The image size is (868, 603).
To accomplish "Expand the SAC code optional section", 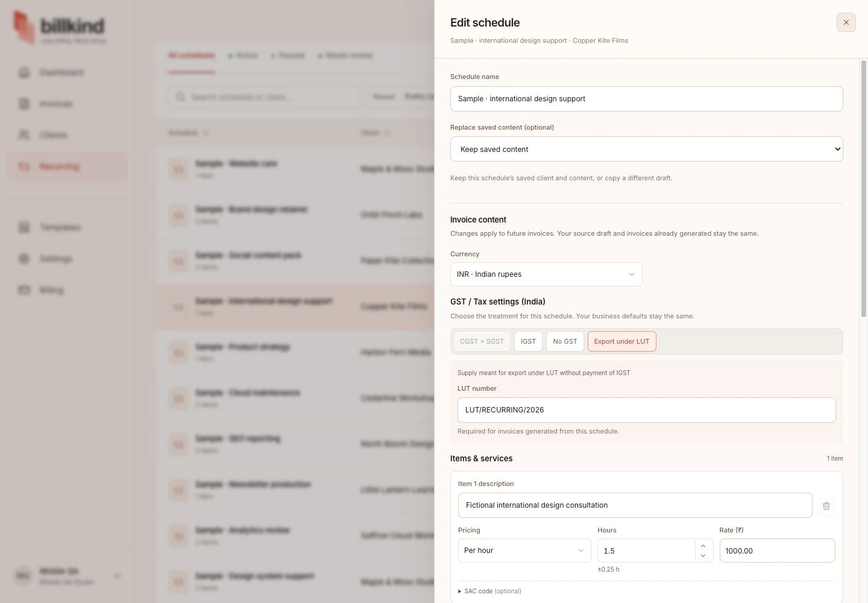I will [x=489, y=591].
